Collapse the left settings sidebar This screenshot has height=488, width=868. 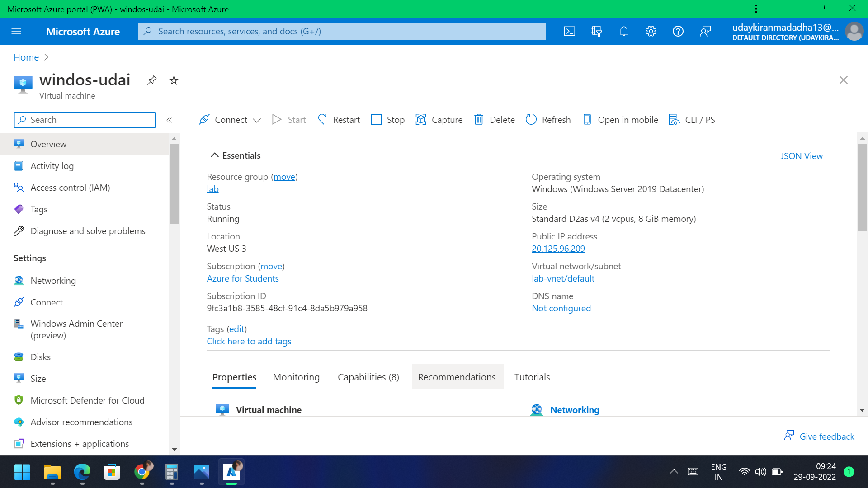click(170, 120)
